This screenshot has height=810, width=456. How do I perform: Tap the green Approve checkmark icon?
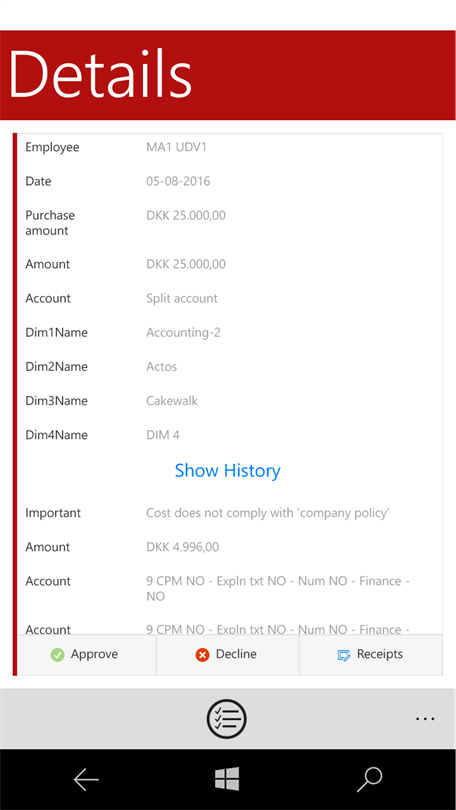coord(57,655)
